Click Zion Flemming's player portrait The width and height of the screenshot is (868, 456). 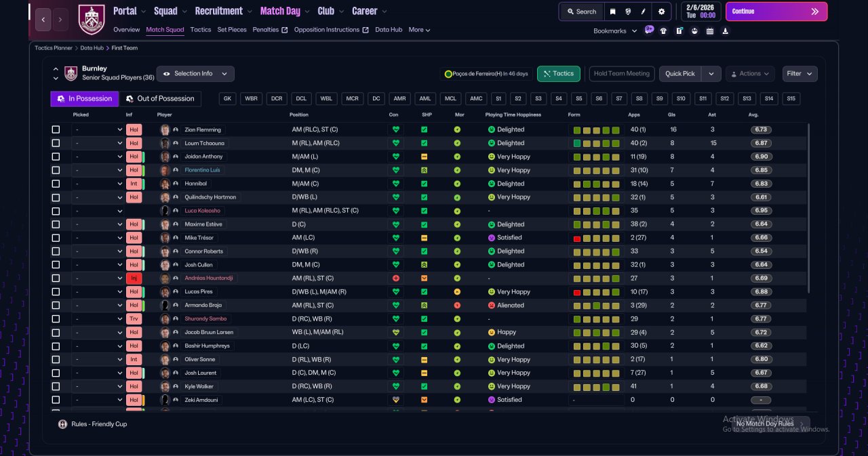pyautogui.click(x=165, y=129)
